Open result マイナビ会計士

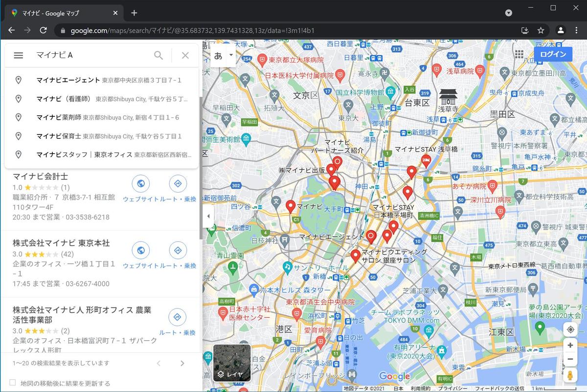(x=40, y=176)
